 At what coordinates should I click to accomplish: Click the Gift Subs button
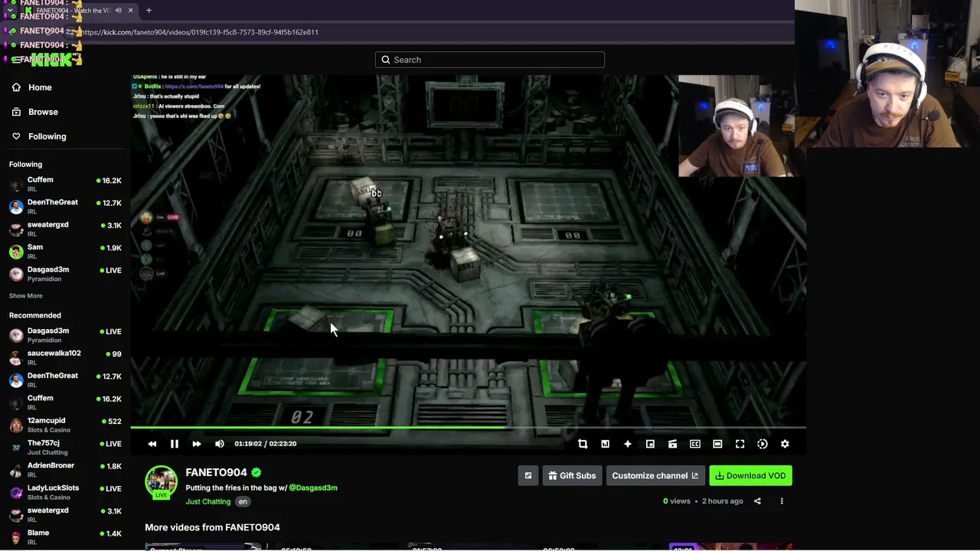pos(573,476)
